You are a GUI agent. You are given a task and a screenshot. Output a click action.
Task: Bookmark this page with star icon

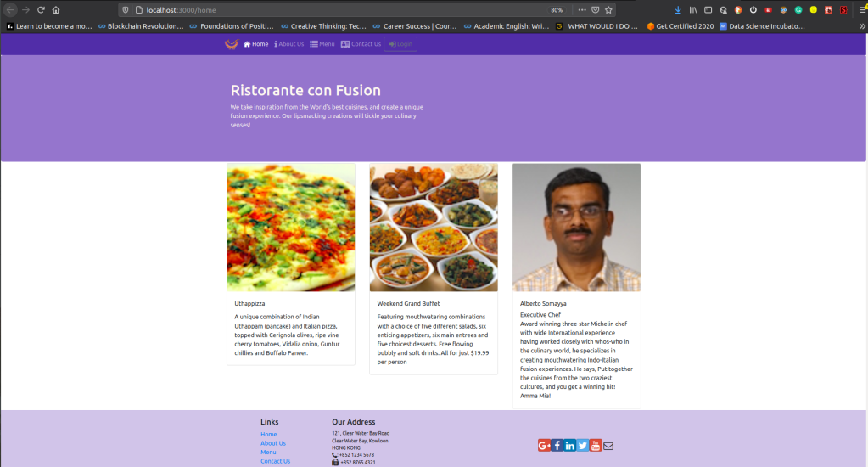click(x=609, y=10)
